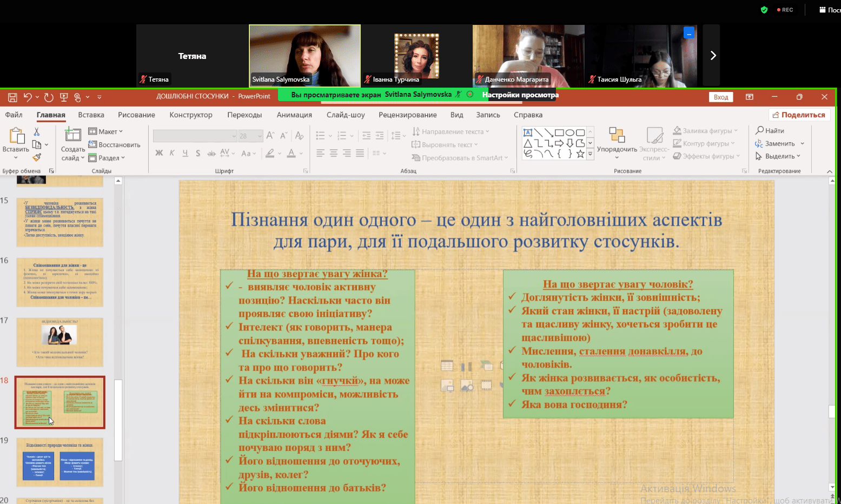The height and width of the screenshot is (504, 841).
Task: Click the touch/mouse mode icon
Action: click(x=77, y=97)
